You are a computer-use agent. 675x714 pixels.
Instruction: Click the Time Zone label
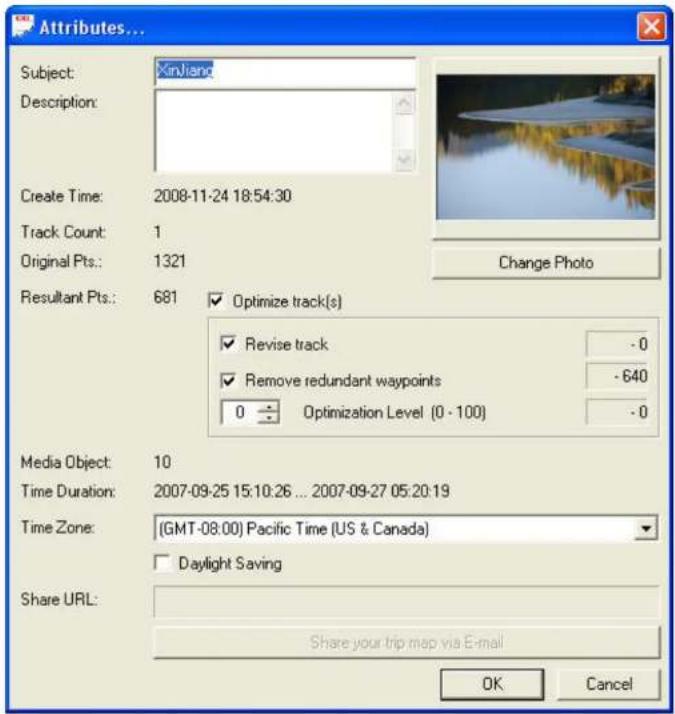pyautogui.click(x=58, y=527)
